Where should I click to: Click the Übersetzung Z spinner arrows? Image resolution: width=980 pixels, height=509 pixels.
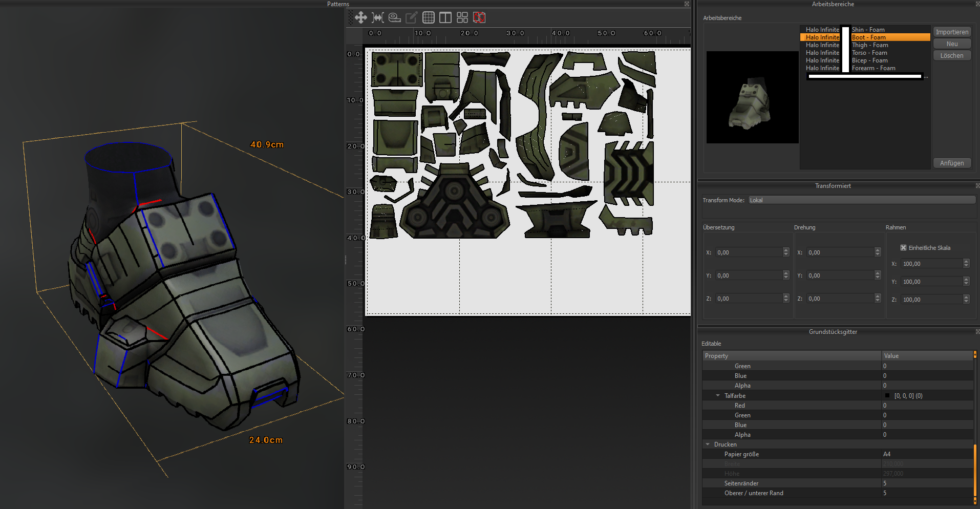[786, 299]
